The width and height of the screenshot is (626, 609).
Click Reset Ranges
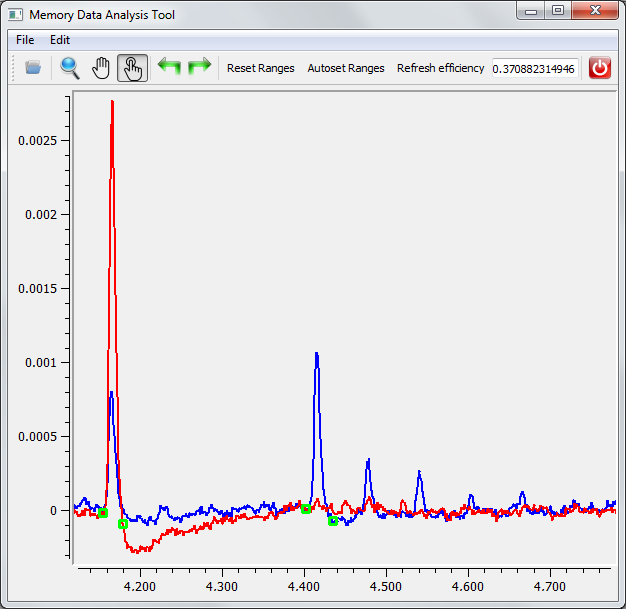(x=261, y=68)
